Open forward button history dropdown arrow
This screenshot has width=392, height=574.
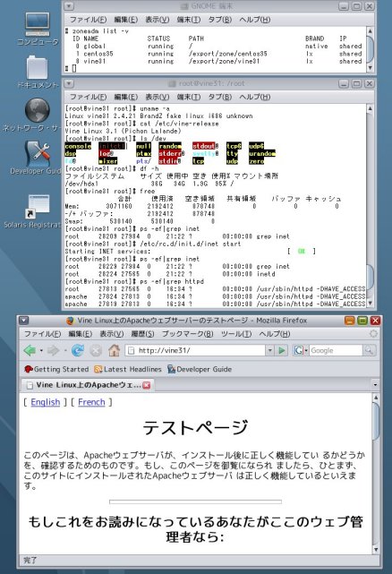pyautogui.click(x=64, y=350)
